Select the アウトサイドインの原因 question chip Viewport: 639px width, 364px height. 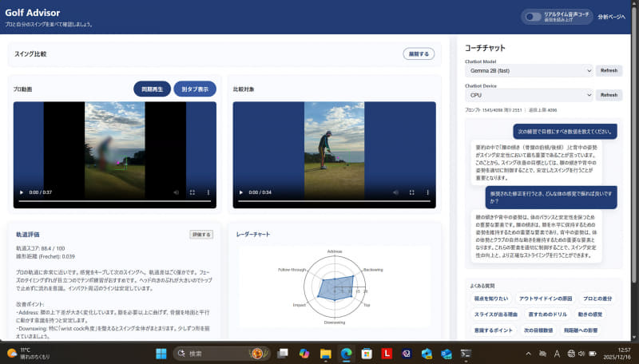point(546,299)
